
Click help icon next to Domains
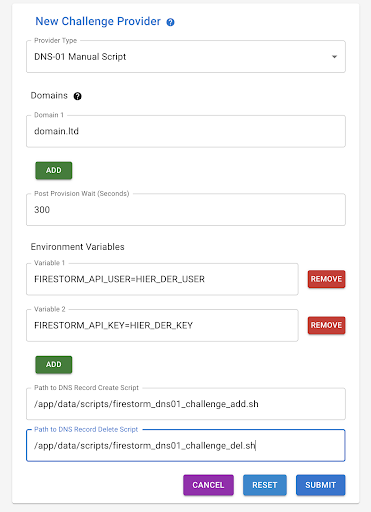pos(77,96)
